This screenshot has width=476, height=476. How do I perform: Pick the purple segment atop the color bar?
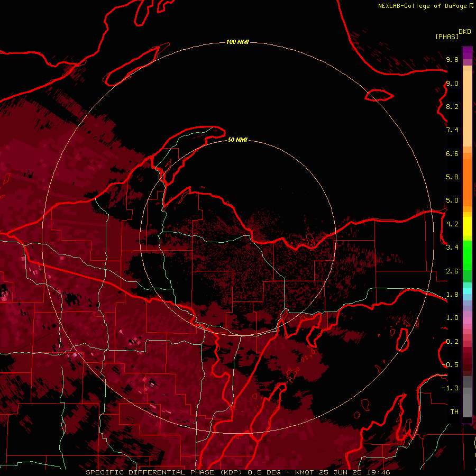[x=467, y=53]
